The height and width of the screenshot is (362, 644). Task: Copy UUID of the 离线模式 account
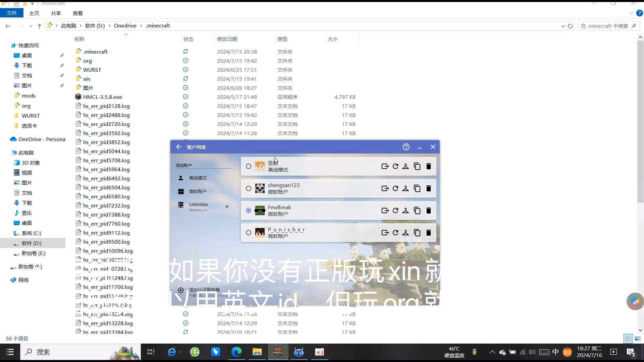(417, 166)
